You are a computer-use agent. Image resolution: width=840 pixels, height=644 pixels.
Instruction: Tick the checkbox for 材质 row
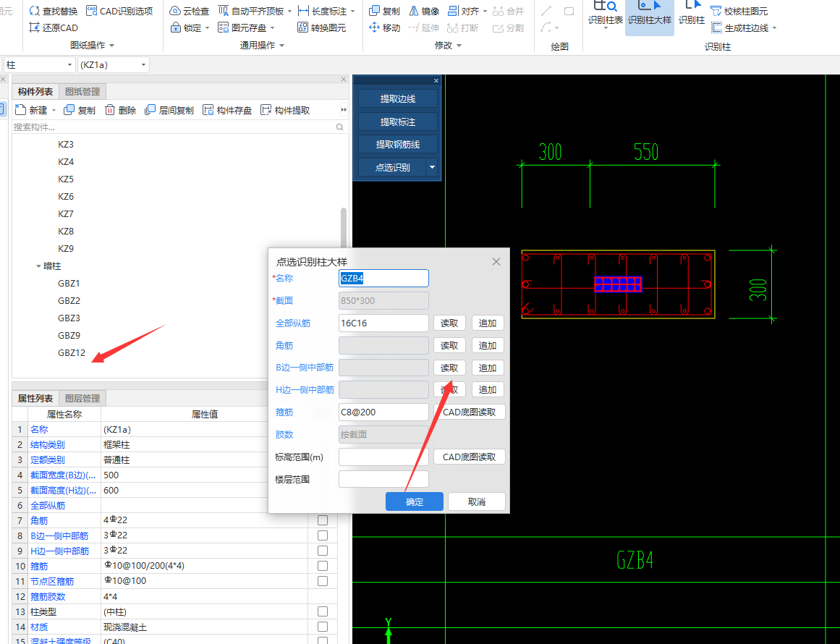click(x=323, y=627)
